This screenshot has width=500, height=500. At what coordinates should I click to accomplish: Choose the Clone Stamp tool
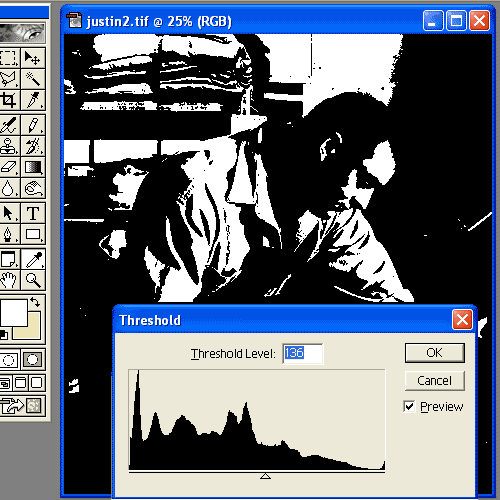coord(9,146)
